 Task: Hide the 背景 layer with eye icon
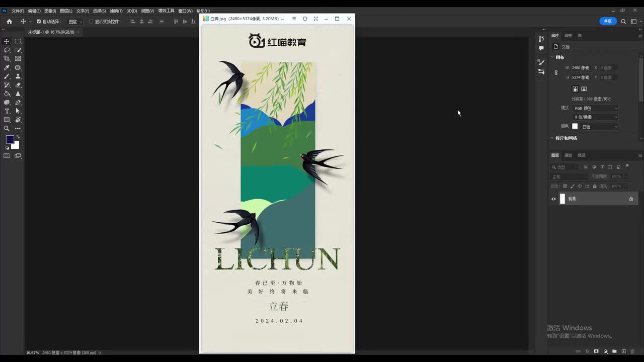pos(553,199)
